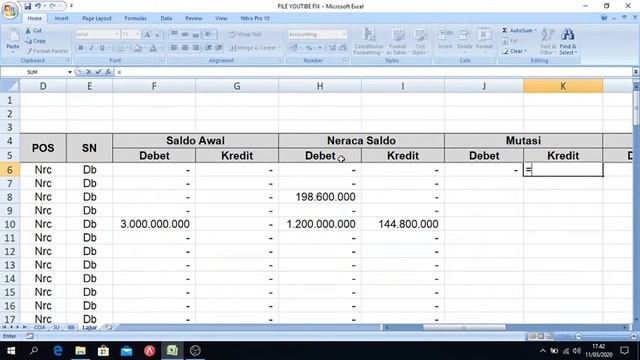Apply the Font Color swatch
640x360 pixels.
[153, 48]
